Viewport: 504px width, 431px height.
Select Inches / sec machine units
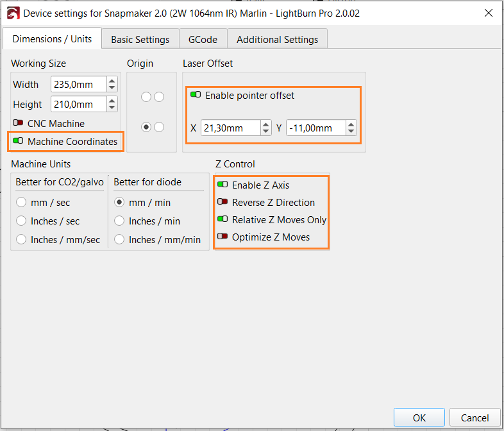(x=21, y=221)
